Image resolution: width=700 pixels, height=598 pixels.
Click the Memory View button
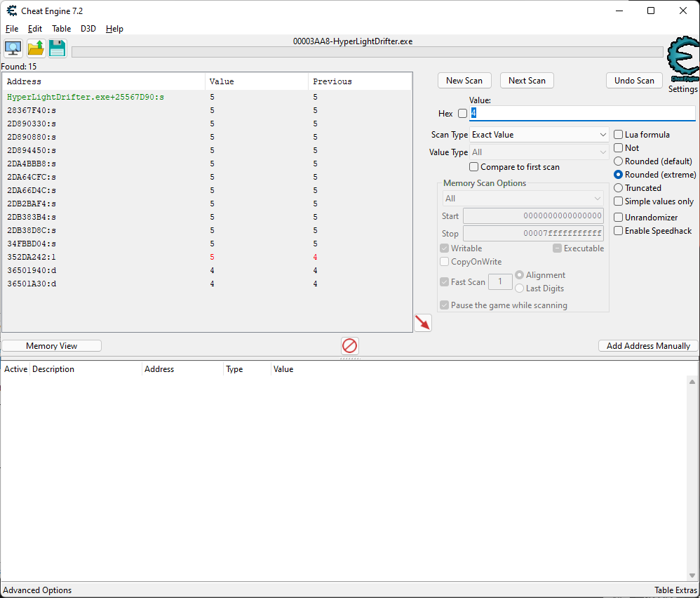52,346
